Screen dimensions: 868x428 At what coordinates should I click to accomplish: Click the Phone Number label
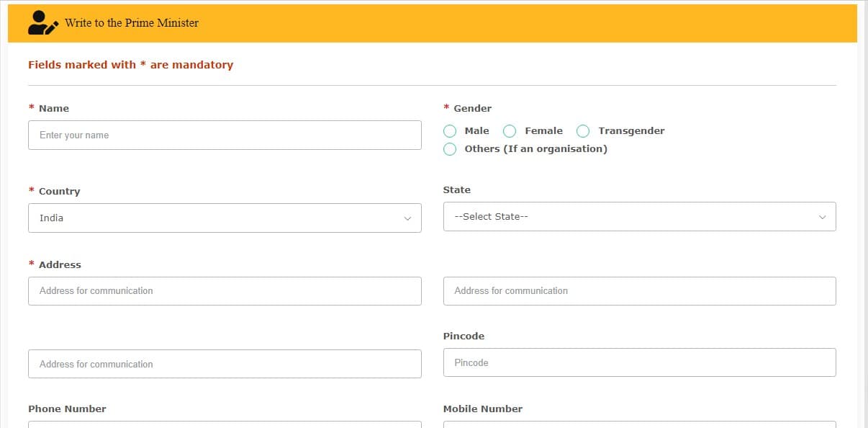click(67, 409)
